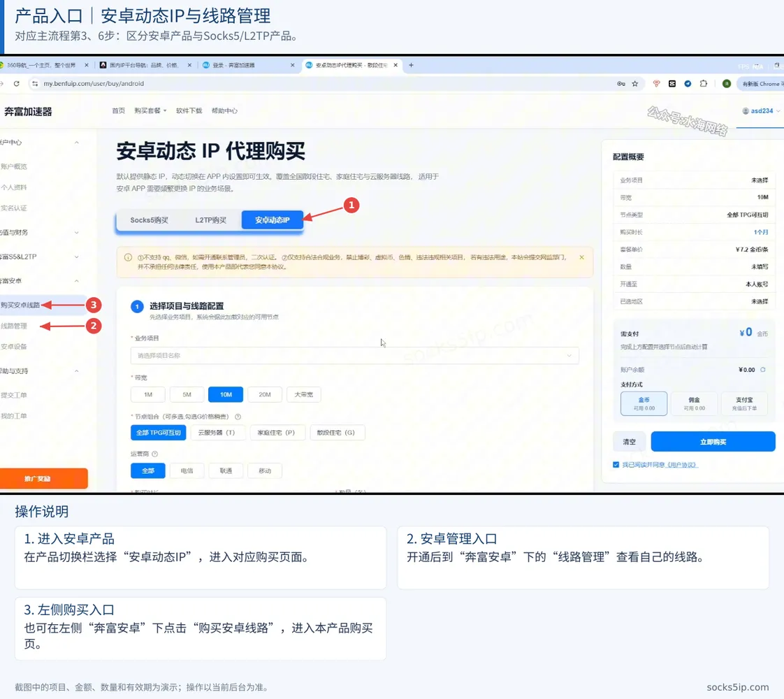
Task: Toggle 散段住宅 (G) node type
Action: pos(336,433)
